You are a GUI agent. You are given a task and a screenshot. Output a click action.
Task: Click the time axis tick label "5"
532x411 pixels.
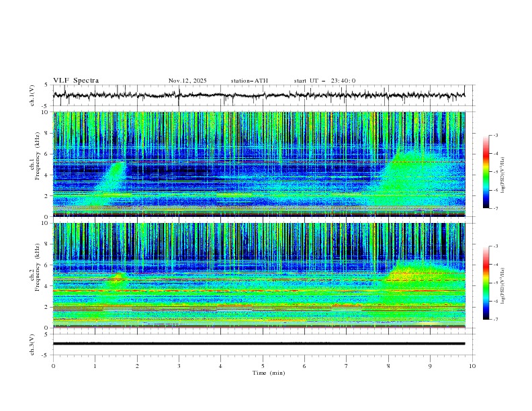tap(263, 366)
